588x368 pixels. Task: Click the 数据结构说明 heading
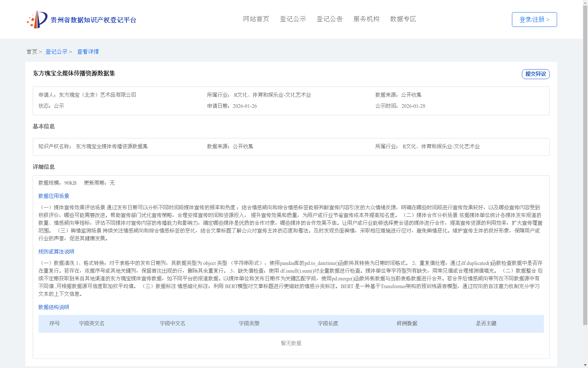(54, 307)
